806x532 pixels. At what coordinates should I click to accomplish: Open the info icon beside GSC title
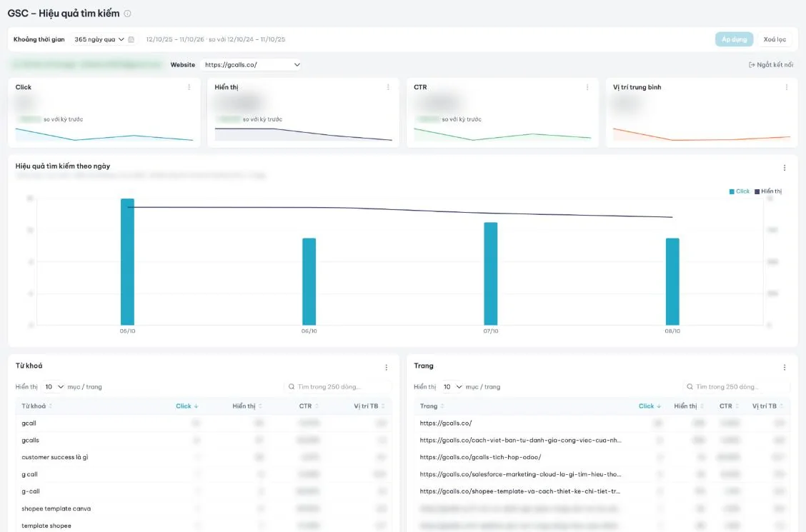point(127,14)
